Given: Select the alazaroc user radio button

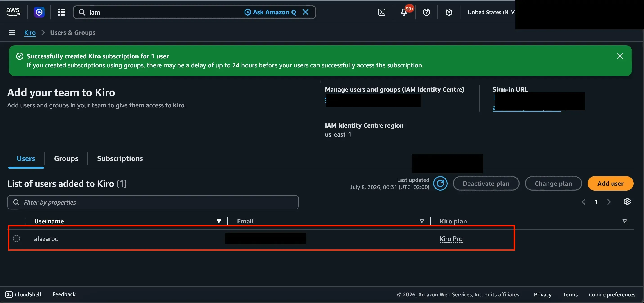Looking at the screenshot, I should pos(16,238).
